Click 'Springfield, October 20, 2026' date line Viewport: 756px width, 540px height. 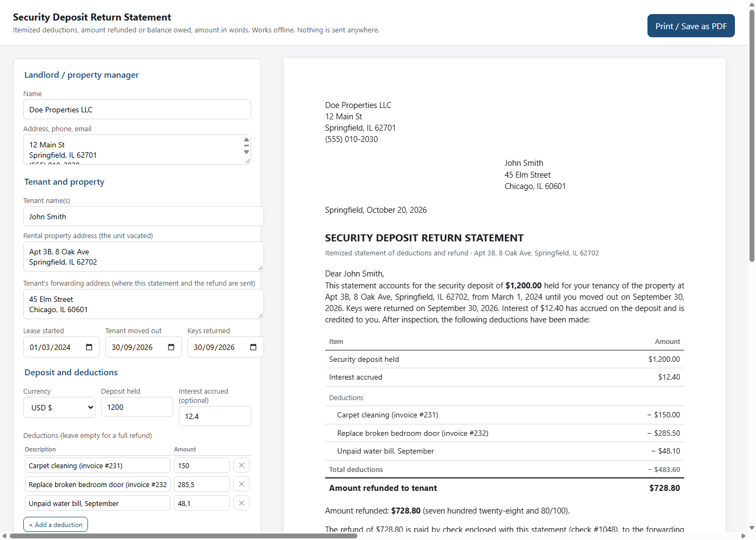click(376, 210)
